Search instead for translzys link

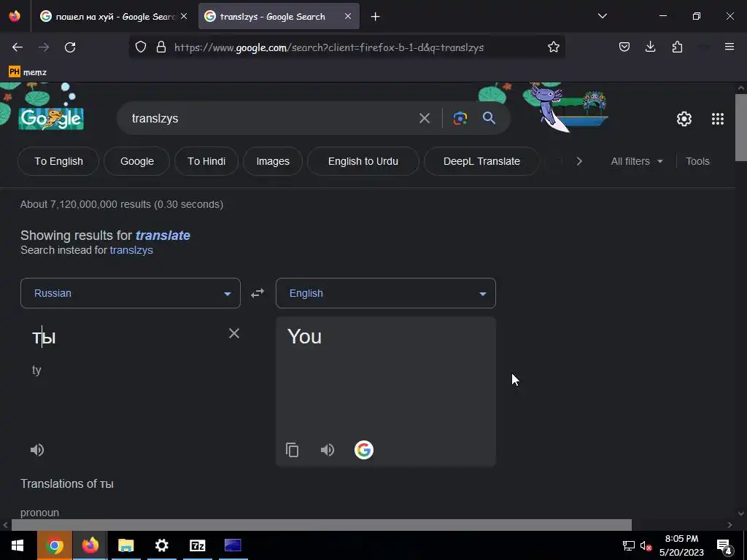131,250
